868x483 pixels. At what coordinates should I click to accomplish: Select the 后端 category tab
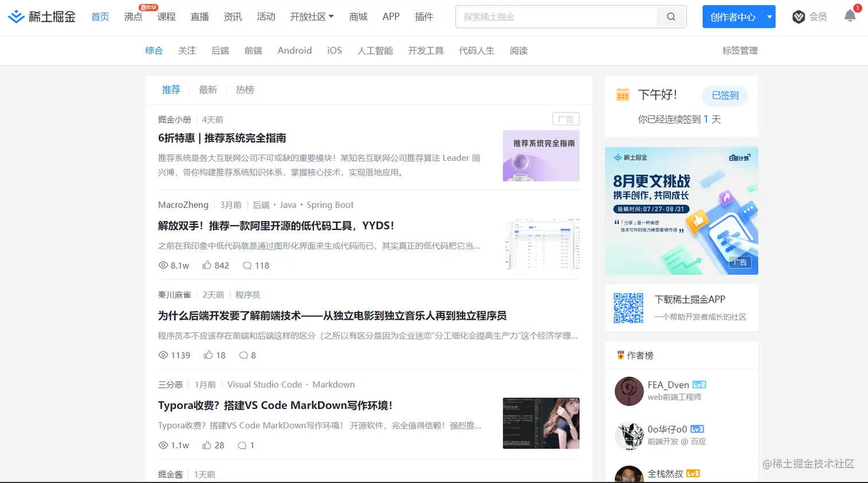pos(220,51)
